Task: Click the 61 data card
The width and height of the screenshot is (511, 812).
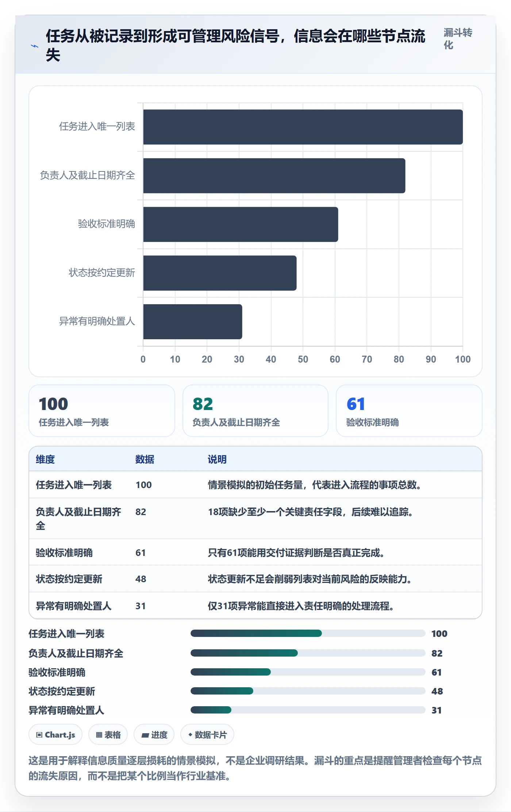Action: tap(409, 411)
